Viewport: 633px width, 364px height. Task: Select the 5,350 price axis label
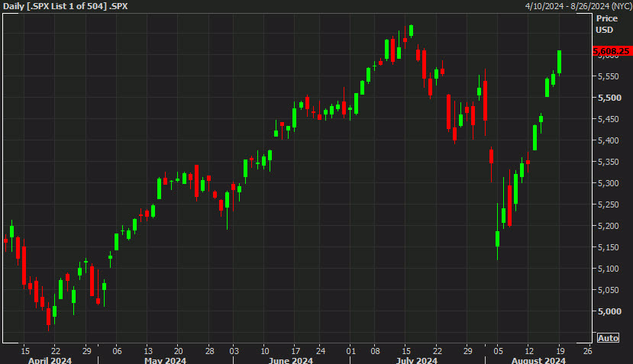(609, 162)
